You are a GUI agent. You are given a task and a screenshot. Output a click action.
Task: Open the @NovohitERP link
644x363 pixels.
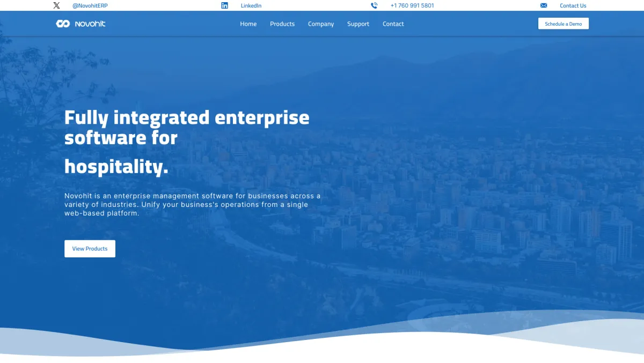[90, 6]
